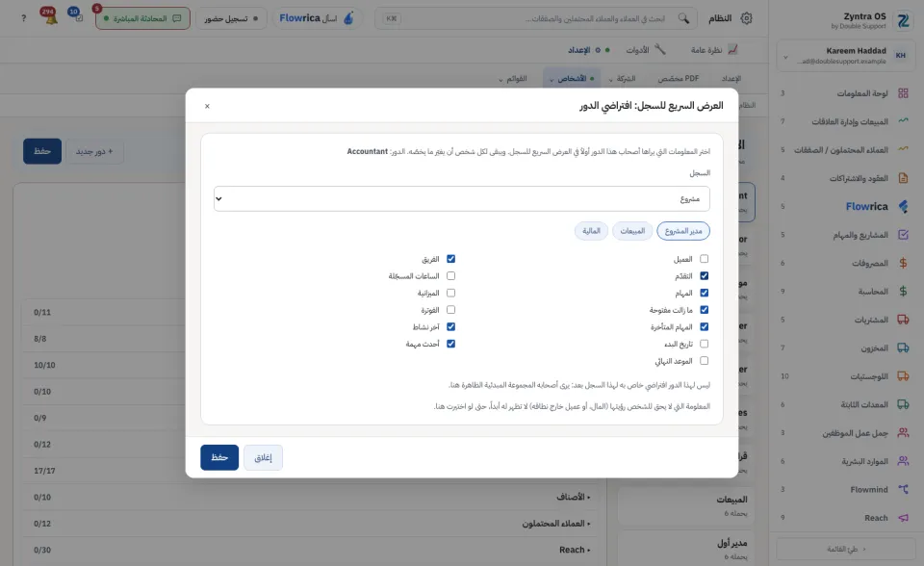924x566 pixels.
Task: Uncheck the الفريق checkbox
Action: coord(450,259)
